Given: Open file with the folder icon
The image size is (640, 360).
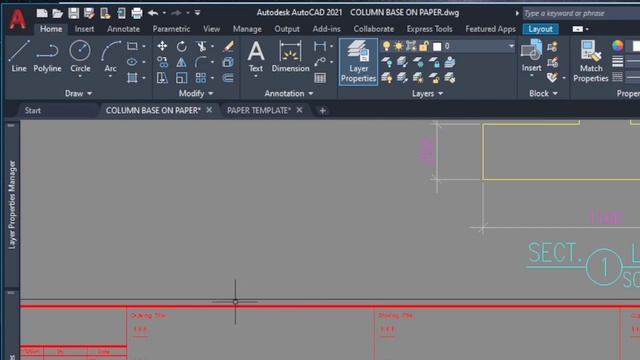Looking at the screenshot, I should pyautogui.click(x=58, y=13).
